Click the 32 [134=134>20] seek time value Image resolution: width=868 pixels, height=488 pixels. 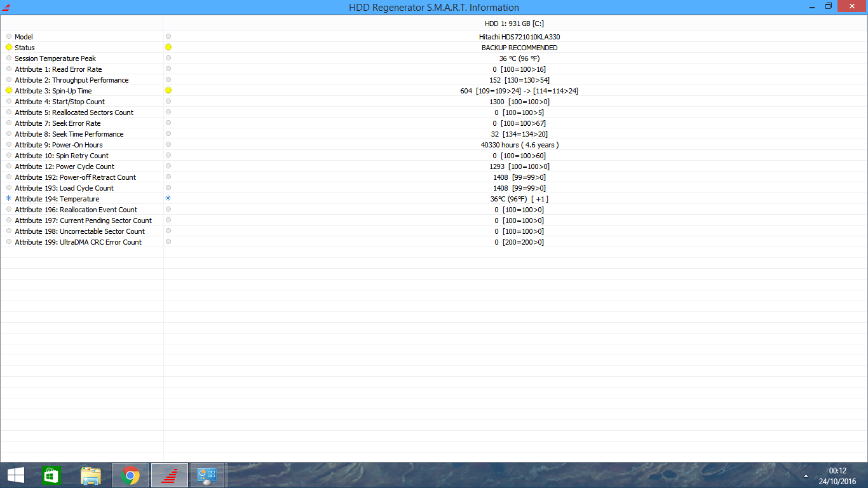(519, 134)
